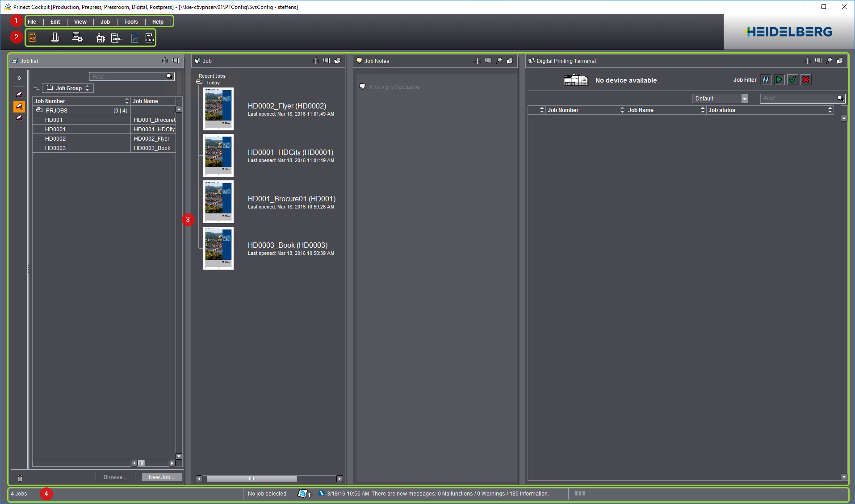Toggle the red X failed-jobs filter
Screen dimensions: 855x504
[x=806, y=80]
